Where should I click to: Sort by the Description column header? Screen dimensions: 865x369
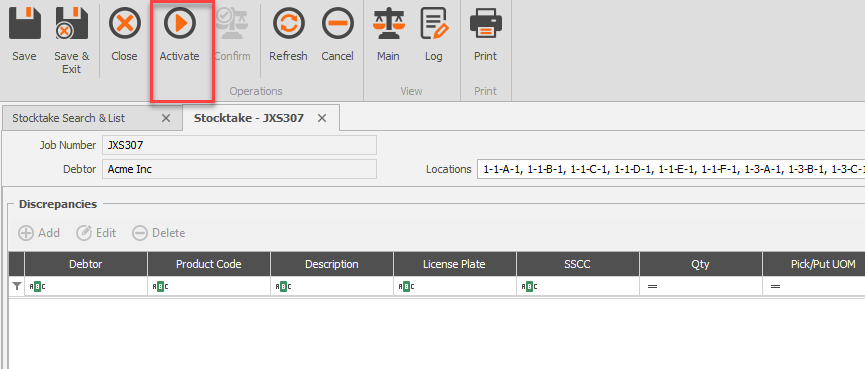[332, 264]
